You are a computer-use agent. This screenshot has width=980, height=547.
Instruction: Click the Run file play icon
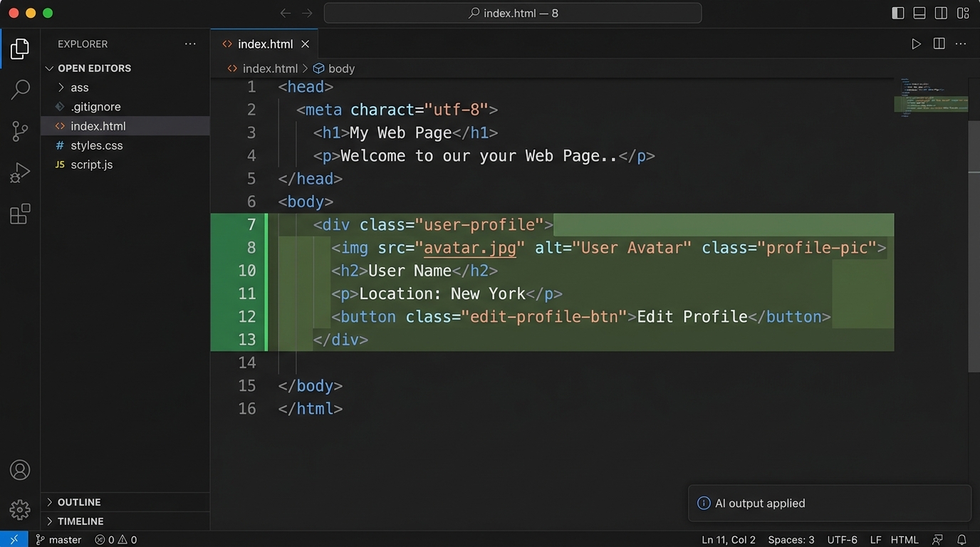916,44
